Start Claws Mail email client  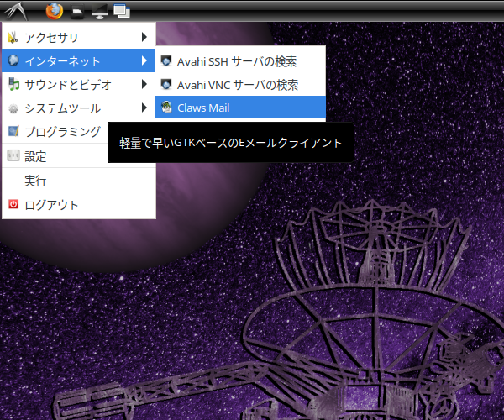pyautogui.click(x=240, y=108)
